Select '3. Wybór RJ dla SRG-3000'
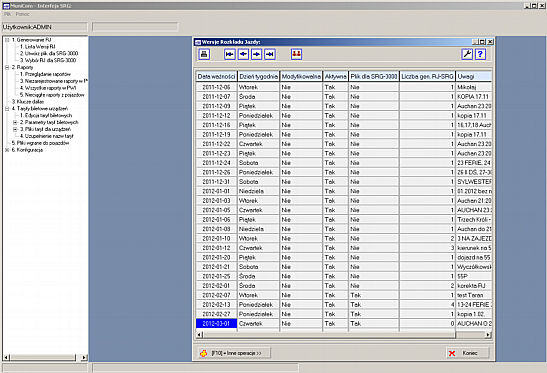547x373 pixels. [x=48, y=60]
